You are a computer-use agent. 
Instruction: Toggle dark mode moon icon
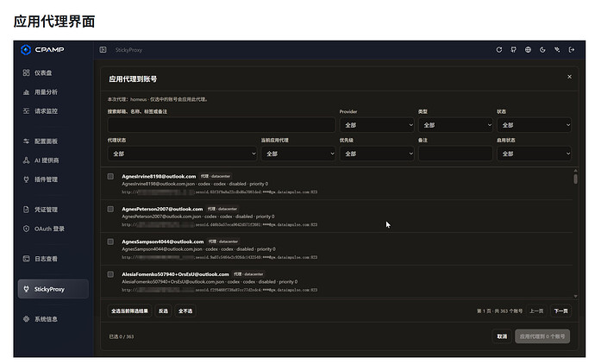[x=542, y=50]
